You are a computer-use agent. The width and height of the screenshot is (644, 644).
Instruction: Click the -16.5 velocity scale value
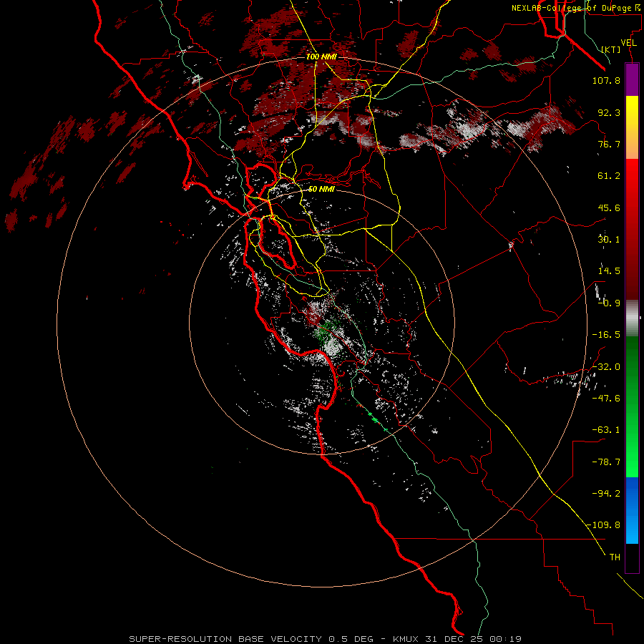click(x=606, y=335)
